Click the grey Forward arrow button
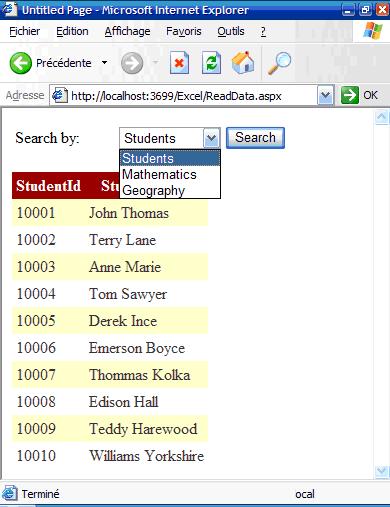Image resolution: width=390 pixels, height=507 pixels. click(x=132, y=63)
